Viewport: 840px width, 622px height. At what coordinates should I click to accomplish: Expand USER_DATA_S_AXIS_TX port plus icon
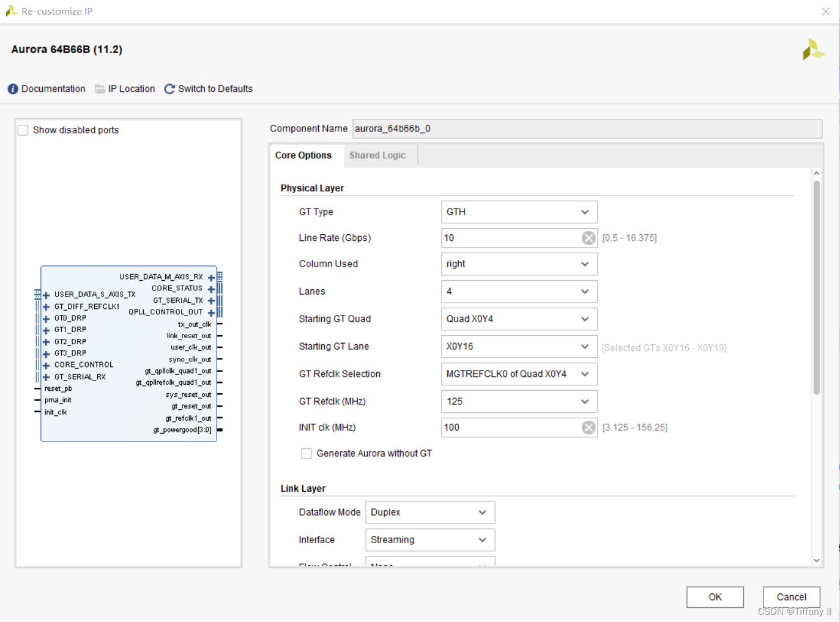point(46,295)
